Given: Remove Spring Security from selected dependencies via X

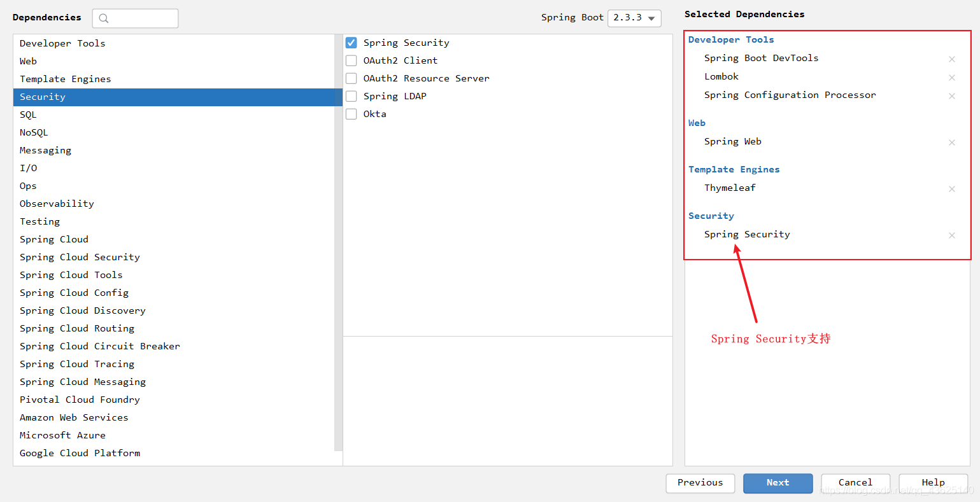Looking at the screenshot, I should click(952, 235).
